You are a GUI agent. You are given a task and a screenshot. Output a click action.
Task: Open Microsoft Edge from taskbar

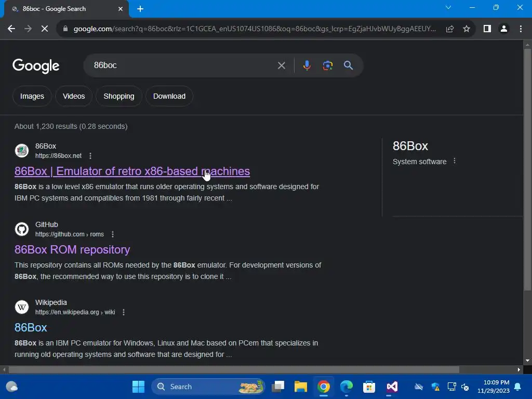347,387
